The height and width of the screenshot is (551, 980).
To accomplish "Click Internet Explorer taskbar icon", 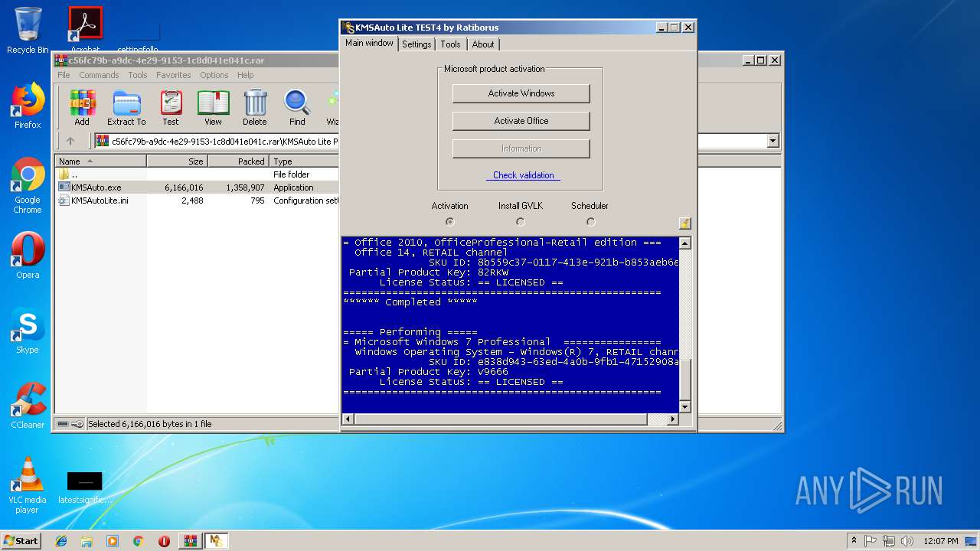I will 61,541.
